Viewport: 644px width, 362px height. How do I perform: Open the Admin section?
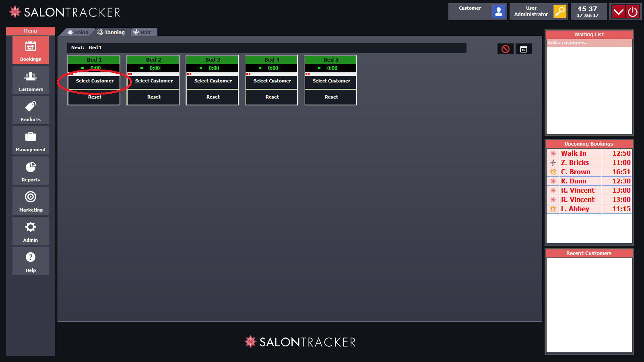click(30, 231)
